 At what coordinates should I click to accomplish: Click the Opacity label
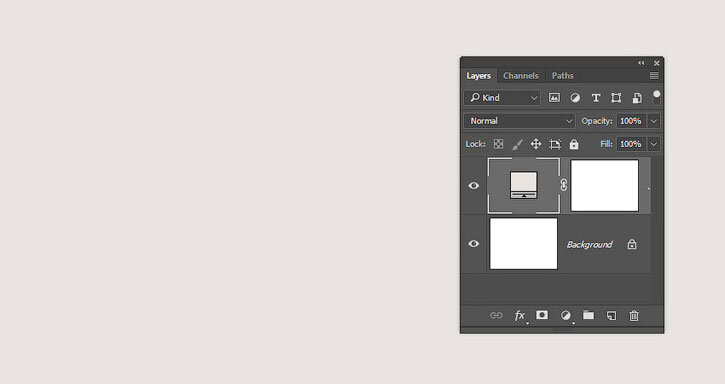point(597,121)
